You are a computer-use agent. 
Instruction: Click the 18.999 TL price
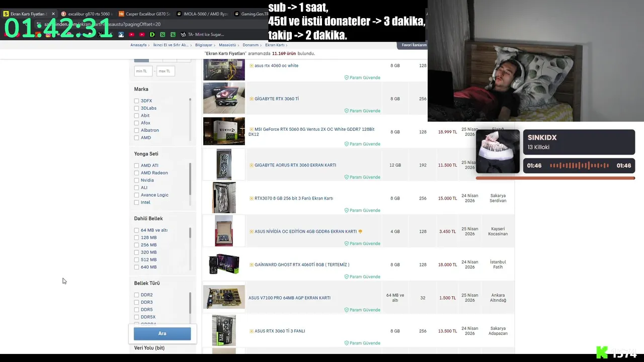pyautogui.click(x=447, y=132)
